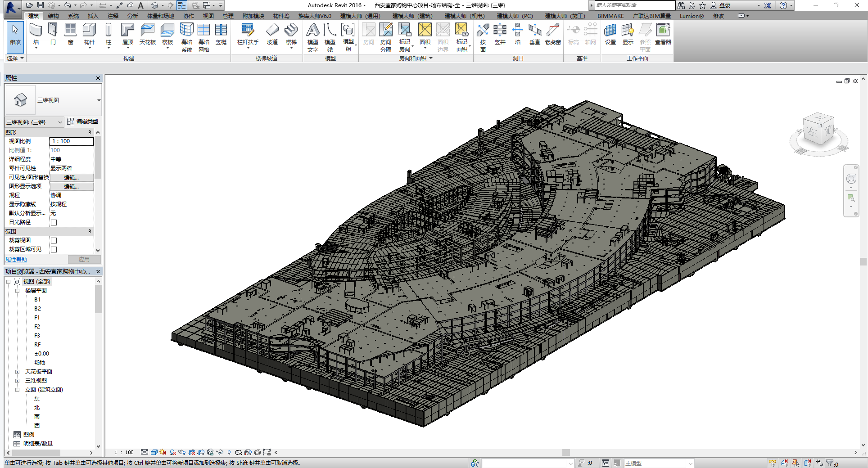This screenshot has height=468, width=868.
Task: Click the 视图比例 1 : 100 field
Action: point(72,141)
